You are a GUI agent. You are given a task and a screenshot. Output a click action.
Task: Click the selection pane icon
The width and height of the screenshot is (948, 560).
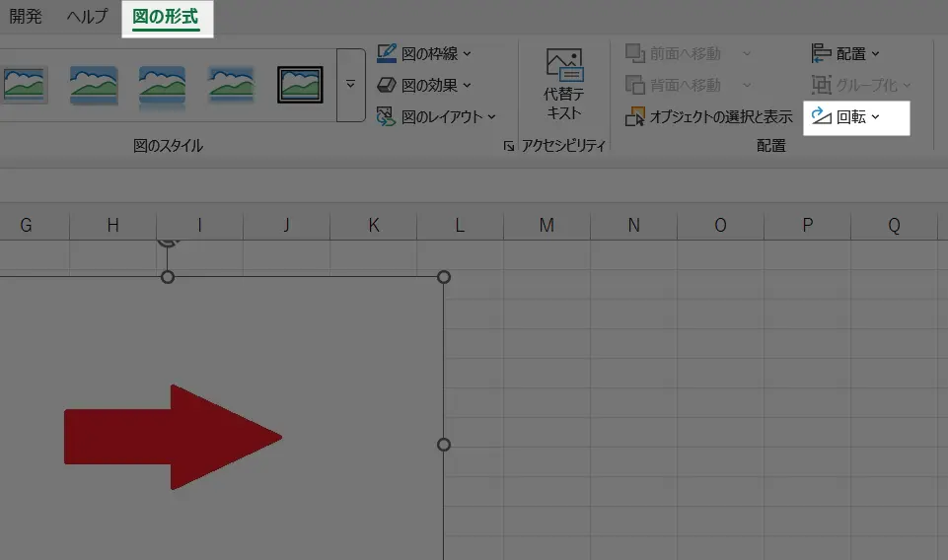click(635, 116)
